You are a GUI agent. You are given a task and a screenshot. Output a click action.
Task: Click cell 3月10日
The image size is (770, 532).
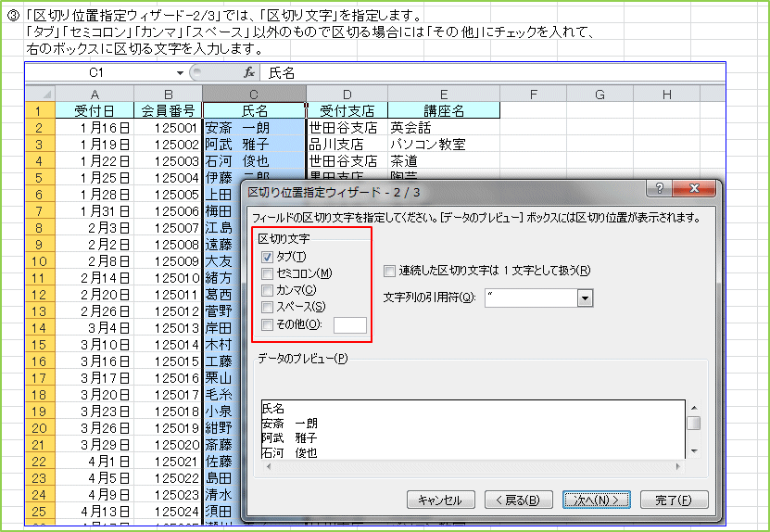pos(95,345)
